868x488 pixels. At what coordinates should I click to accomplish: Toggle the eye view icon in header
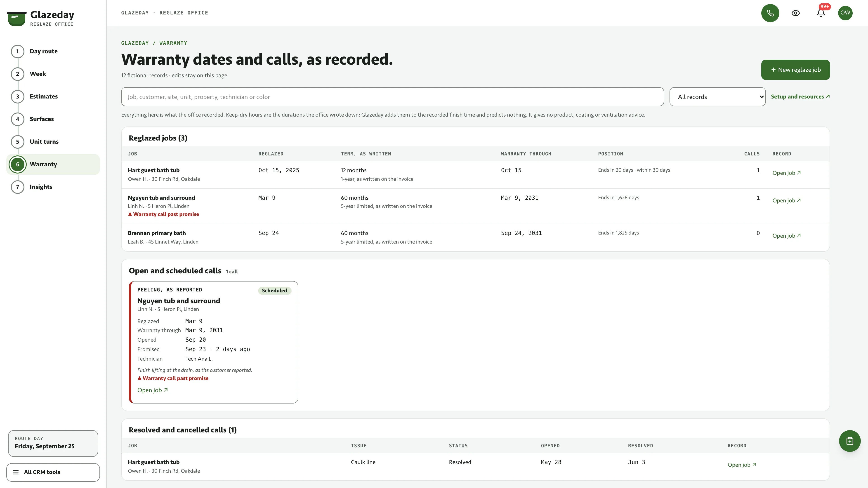click(796, 13)
